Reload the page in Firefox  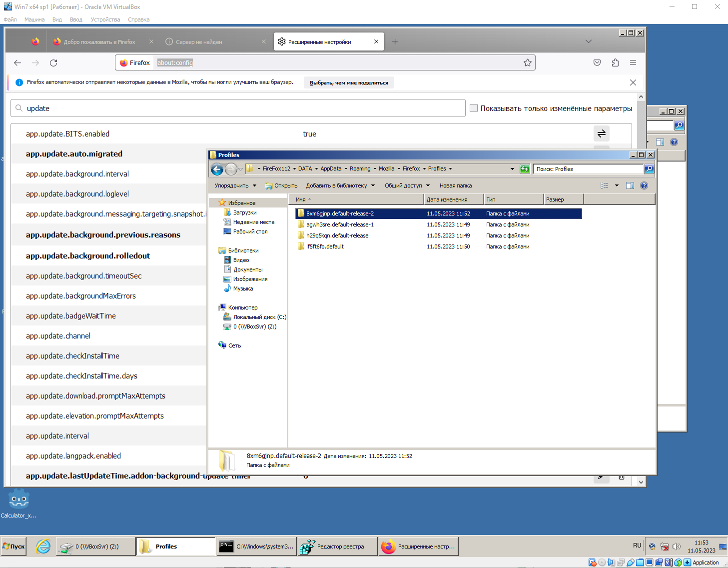coord(53,63)
